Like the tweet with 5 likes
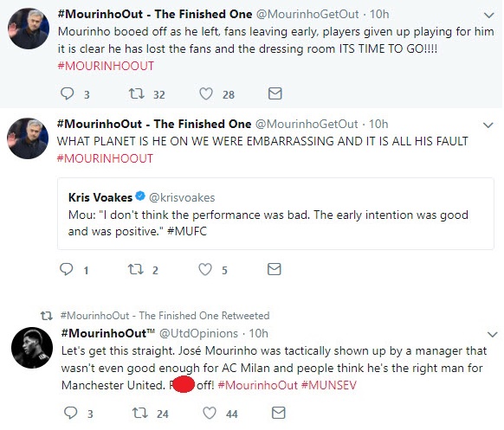Viewport: 504px width, 430px height. [x=205, y=269]
